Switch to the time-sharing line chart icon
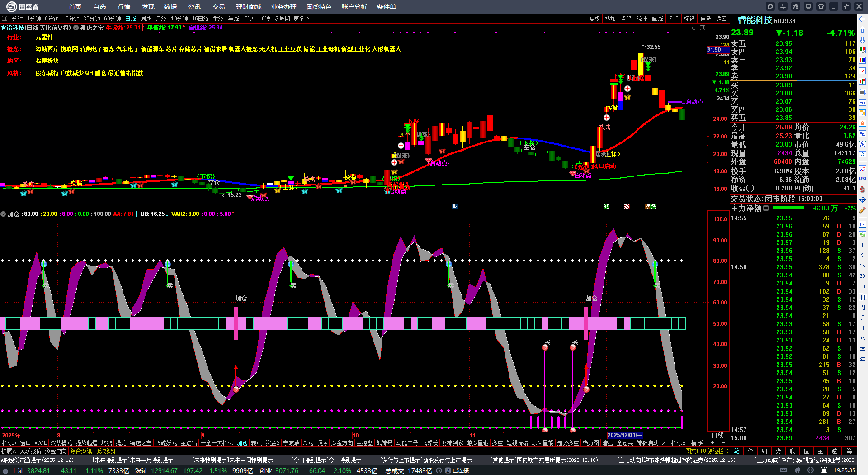Viewport: 868px width, 475px height. click(x=863, y=71)
